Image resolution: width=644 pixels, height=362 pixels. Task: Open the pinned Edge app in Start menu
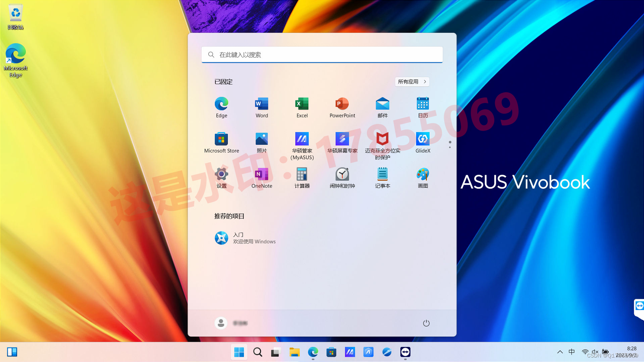(x=221, y=107)
